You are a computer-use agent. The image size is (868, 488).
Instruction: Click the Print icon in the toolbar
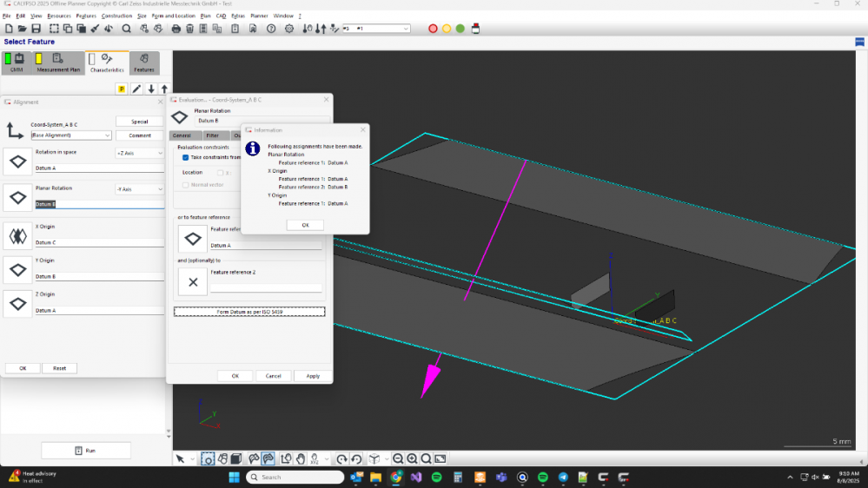(x=176, y=29)
